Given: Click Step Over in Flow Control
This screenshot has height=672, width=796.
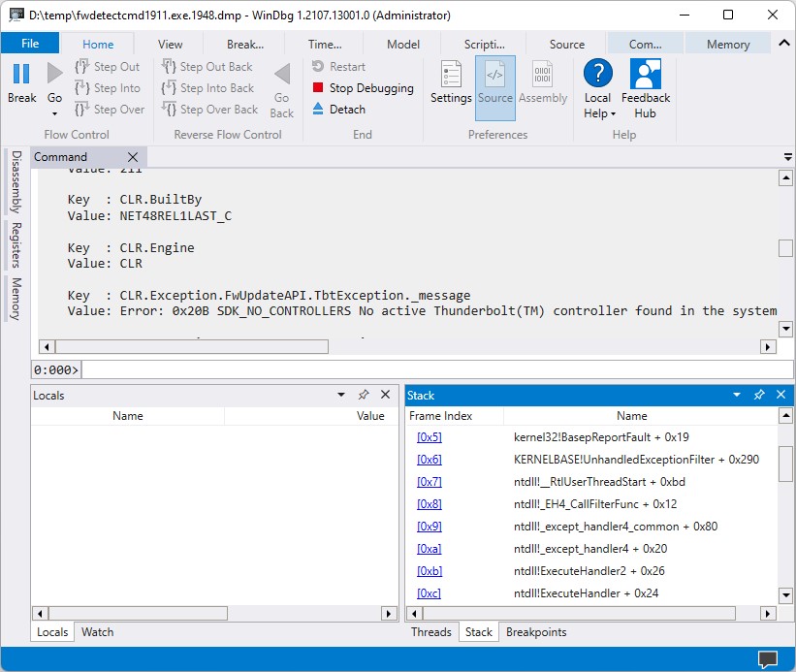Looking at the screenshot, I should point(110,110).
